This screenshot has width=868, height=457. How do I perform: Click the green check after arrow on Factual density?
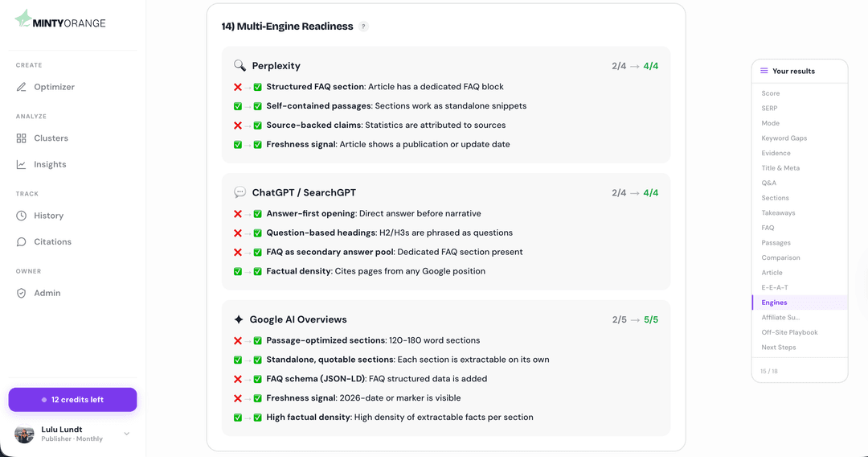257,271
